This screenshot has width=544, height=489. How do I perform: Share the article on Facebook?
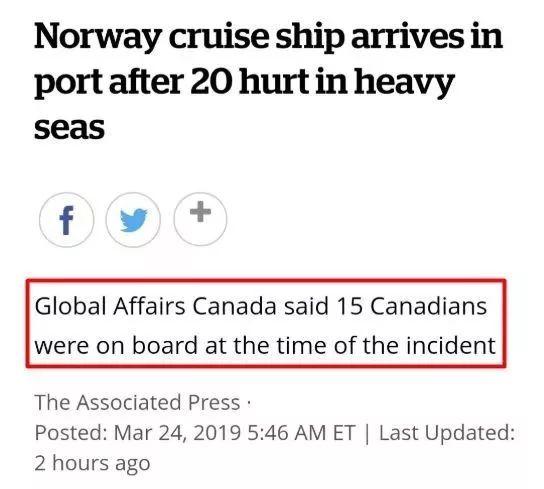(x=67, y=220)
